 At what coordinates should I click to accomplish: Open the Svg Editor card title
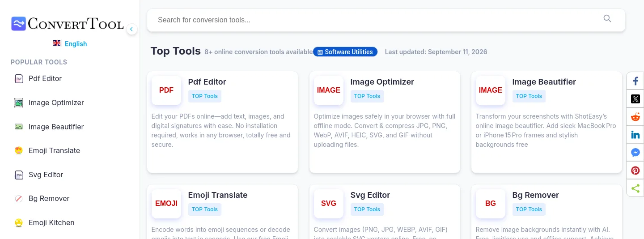pyautogui.click(x=370, y=195)
